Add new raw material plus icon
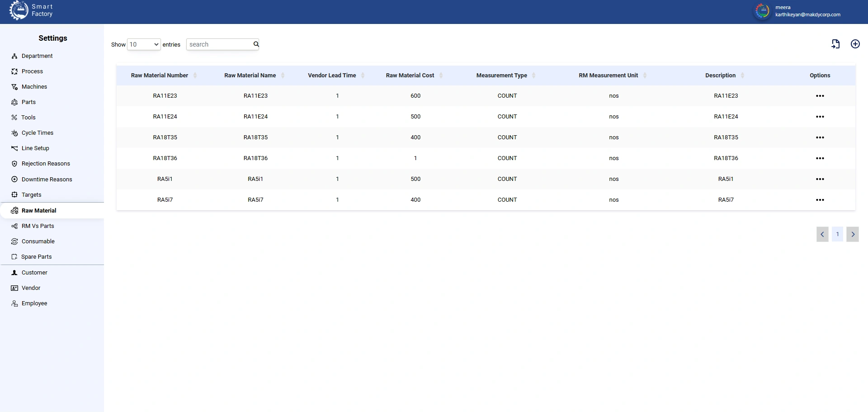Screen dimensions: 868x412 click(x=855, y=44)
